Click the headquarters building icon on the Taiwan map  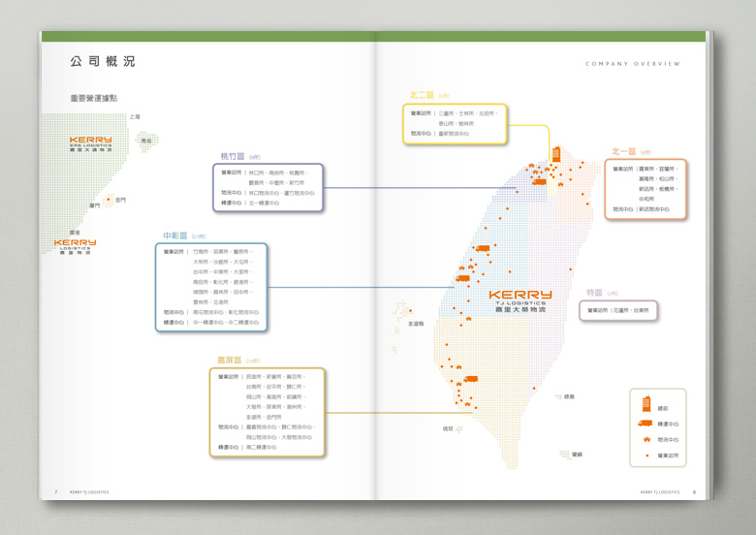coord(556,154)
